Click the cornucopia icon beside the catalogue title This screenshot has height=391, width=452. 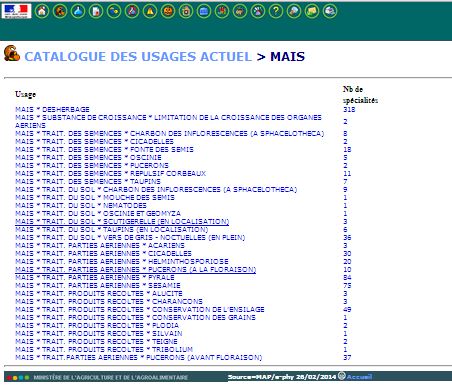tap(12, 53)
